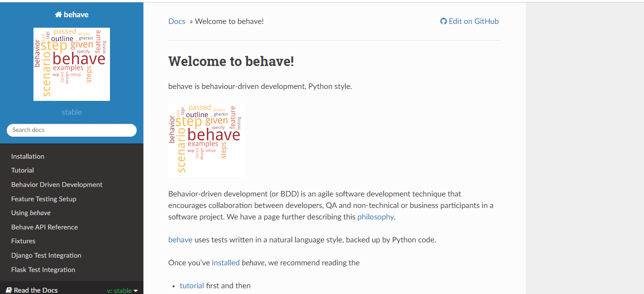
Task: Select Tutorial in the sidebar navigation
Action: pyautogui.click(x=22, y=170)
